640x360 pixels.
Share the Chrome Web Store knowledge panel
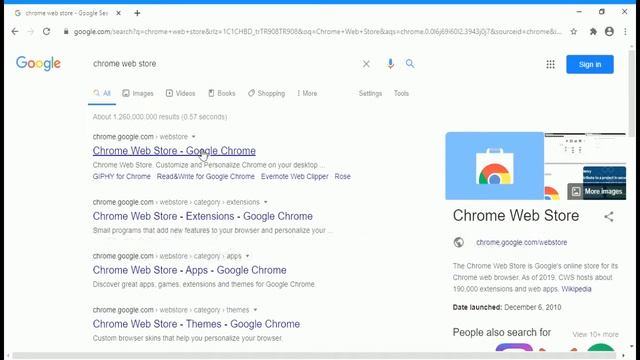609,216
